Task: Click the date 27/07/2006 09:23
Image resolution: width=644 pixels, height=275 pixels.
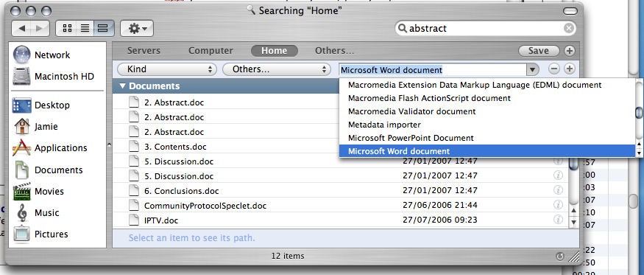Action: click(x=440, y=220)
